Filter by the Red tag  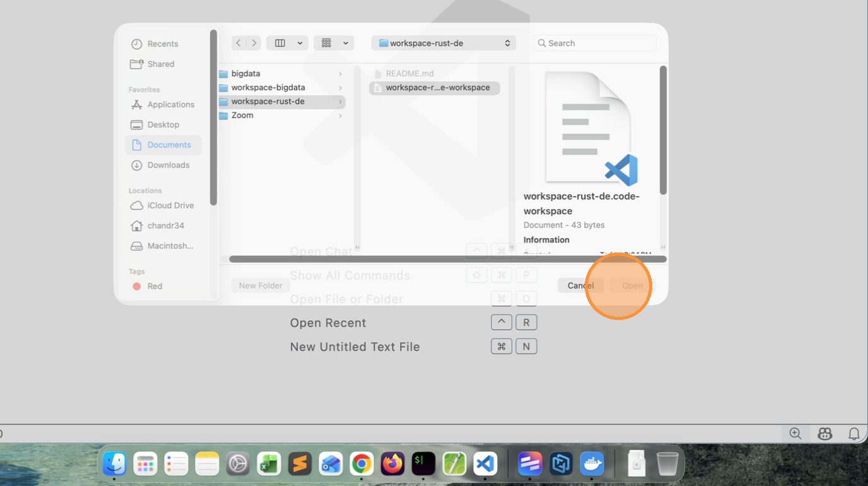point(155,286)
